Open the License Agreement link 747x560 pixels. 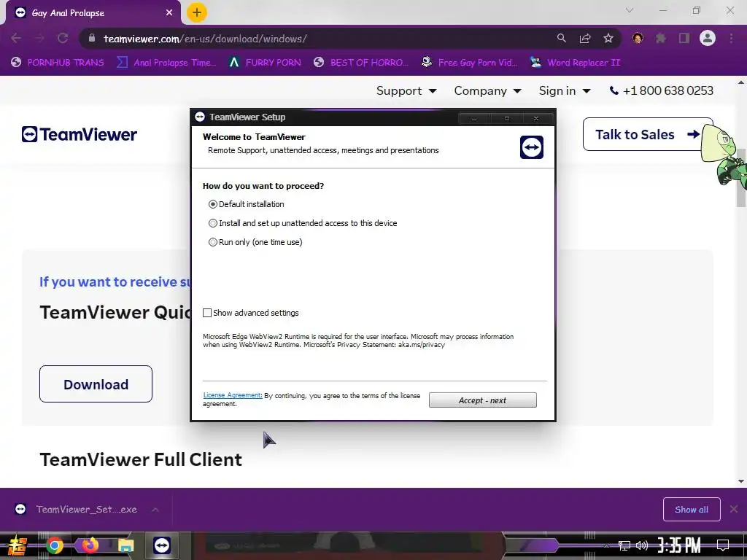[233, 395]
